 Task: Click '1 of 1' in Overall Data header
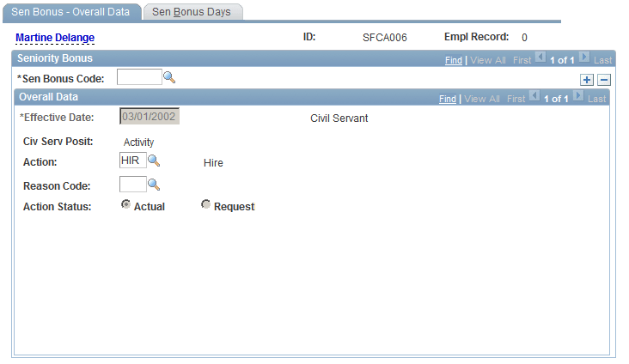556,99
